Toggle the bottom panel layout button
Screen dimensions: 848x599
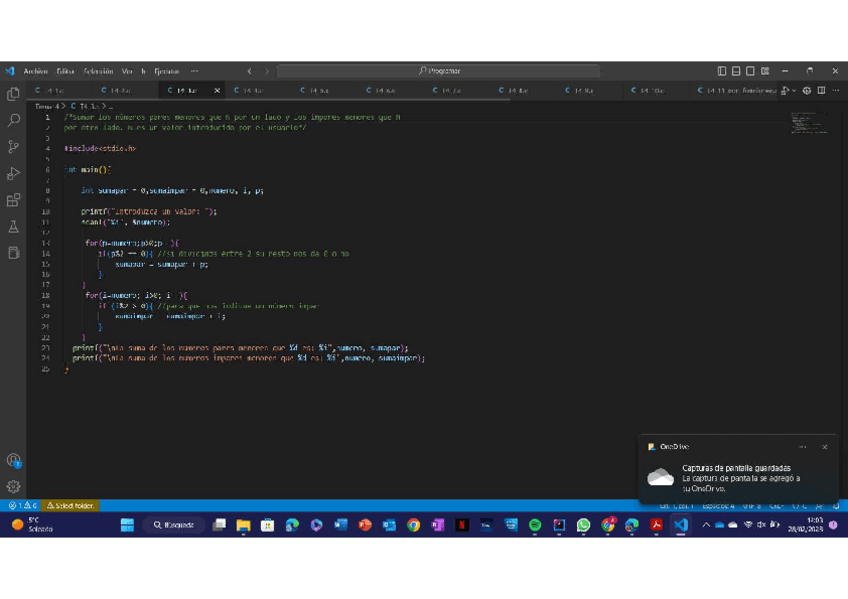coord(736,71)
